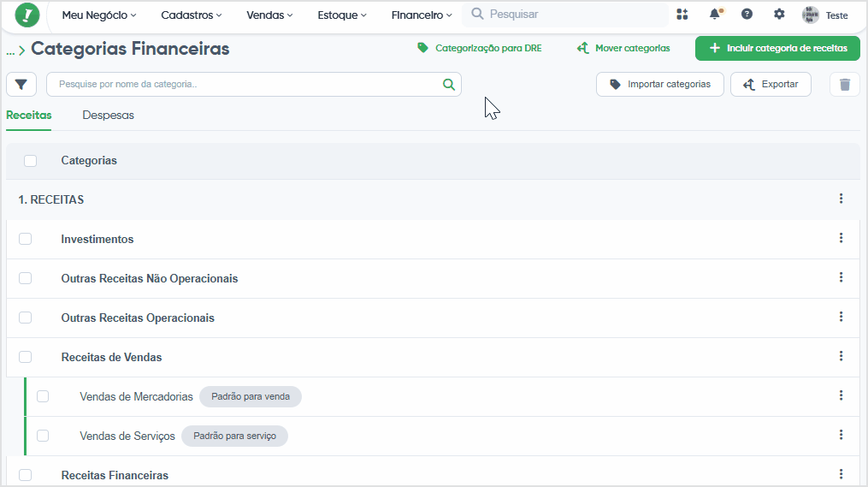Check the Receitas de Vendas checkbox
The height and width of the screenshot is (487, 868).
26,357
